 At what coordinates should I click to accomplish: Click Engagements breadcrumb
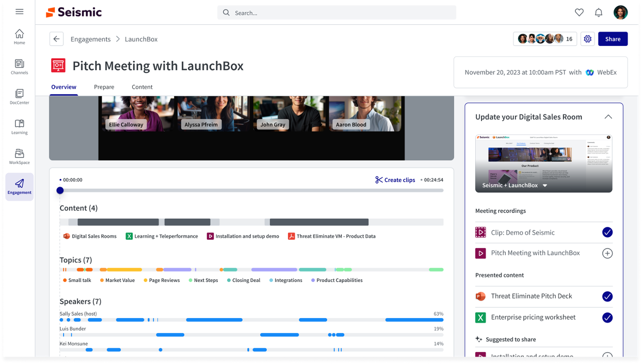[90, 39]
